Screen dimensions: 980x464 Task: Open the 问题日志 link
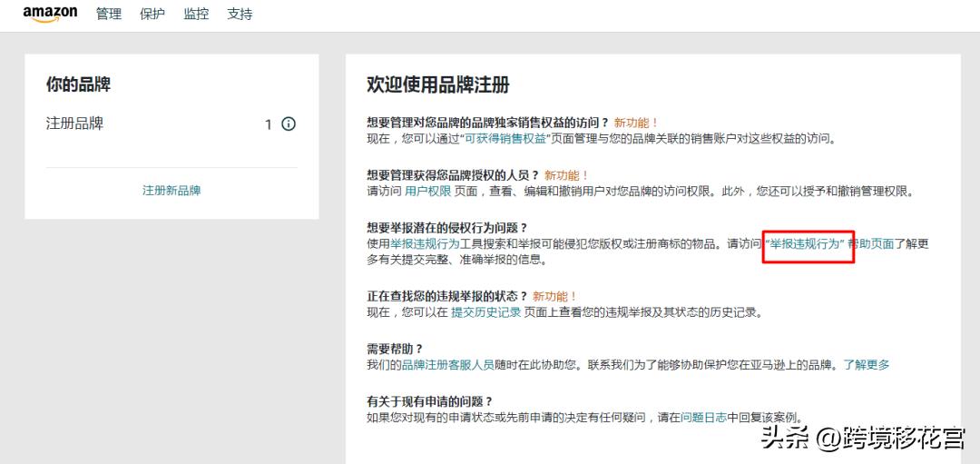coord(703,418)
